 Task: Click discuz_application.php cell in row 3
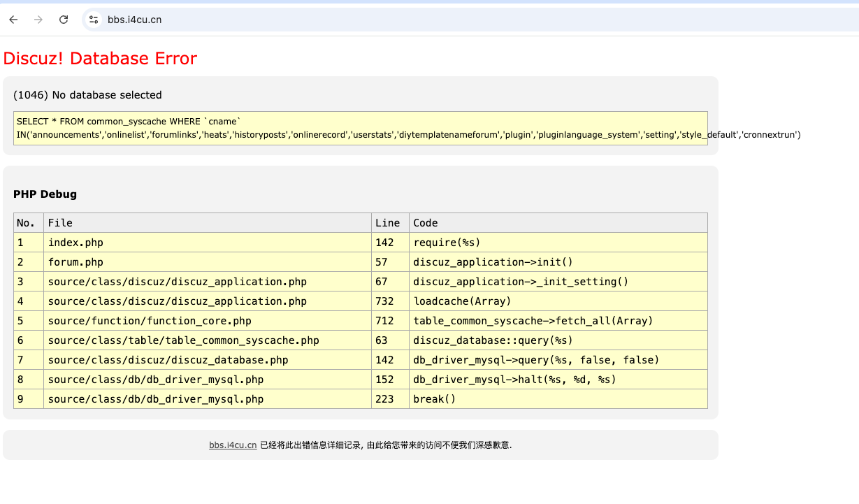(208, 282)
